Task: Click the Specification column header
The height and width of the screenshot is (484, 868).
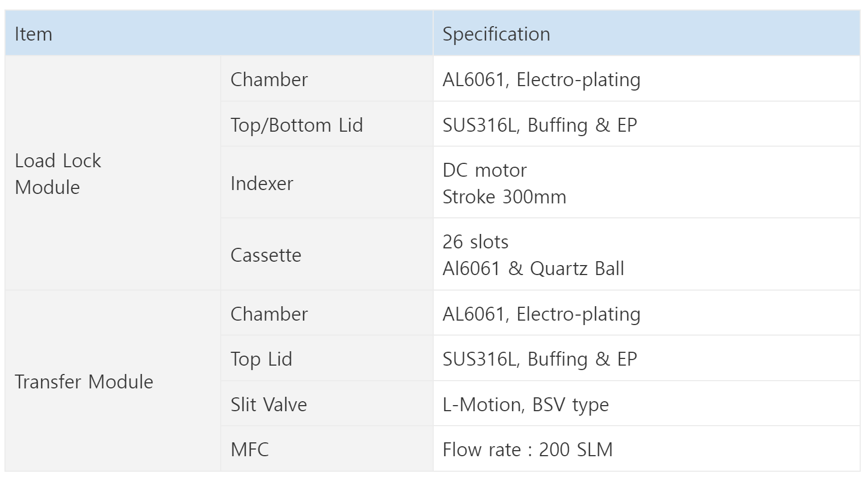Action: (646, 33)
